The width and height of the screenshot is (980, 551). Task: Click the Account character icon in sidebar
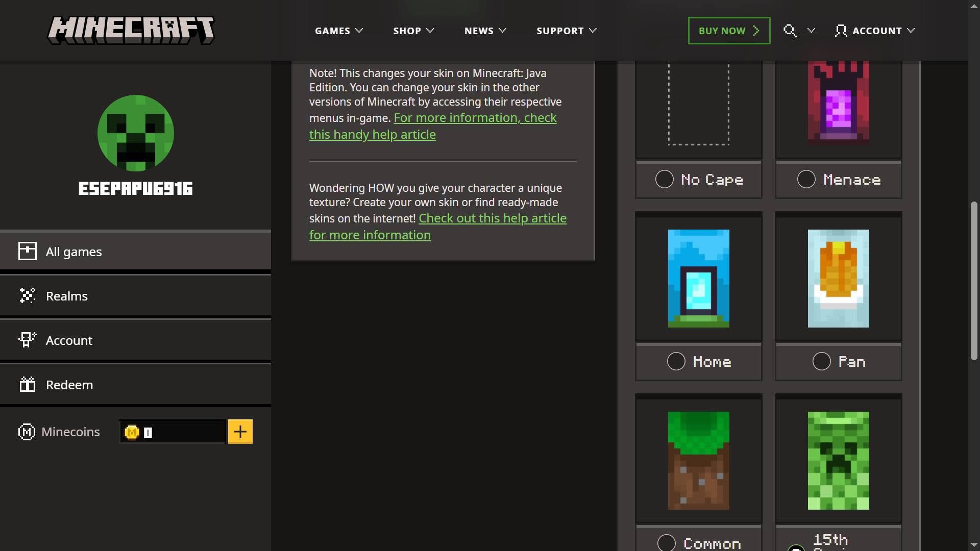pos(28,340)
